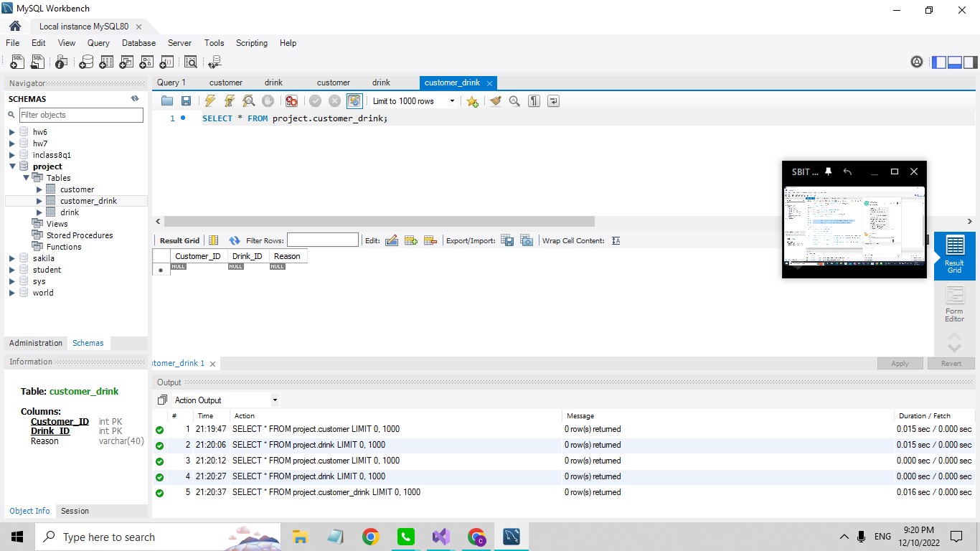Delete selected rows icon in result toolbar
This screenshot has height=551, width=980.
click(x=430, y=240)
